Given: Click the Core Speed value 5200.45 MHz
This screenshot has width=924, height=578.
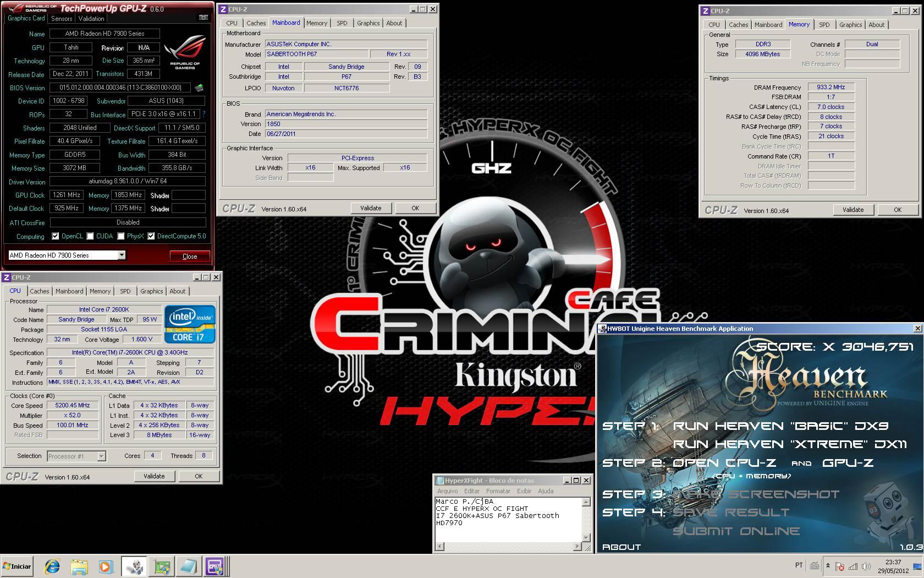Looking at the screenshot, I should tap(73, 405).
